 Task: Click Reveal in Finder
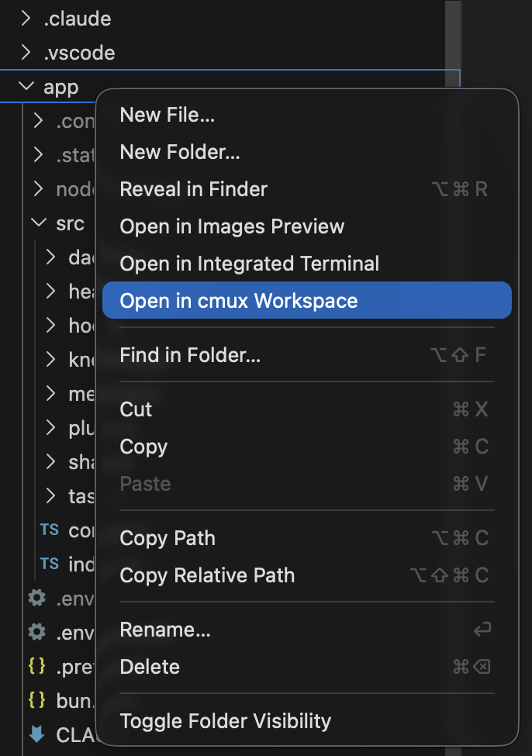pos(307,189)
